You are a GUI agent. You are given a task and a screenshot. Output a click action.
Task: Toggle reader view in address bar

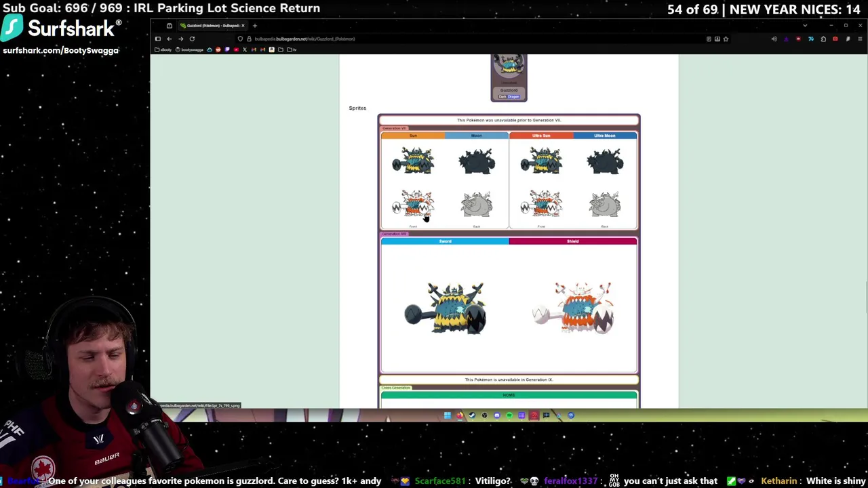tap(709, 39)
